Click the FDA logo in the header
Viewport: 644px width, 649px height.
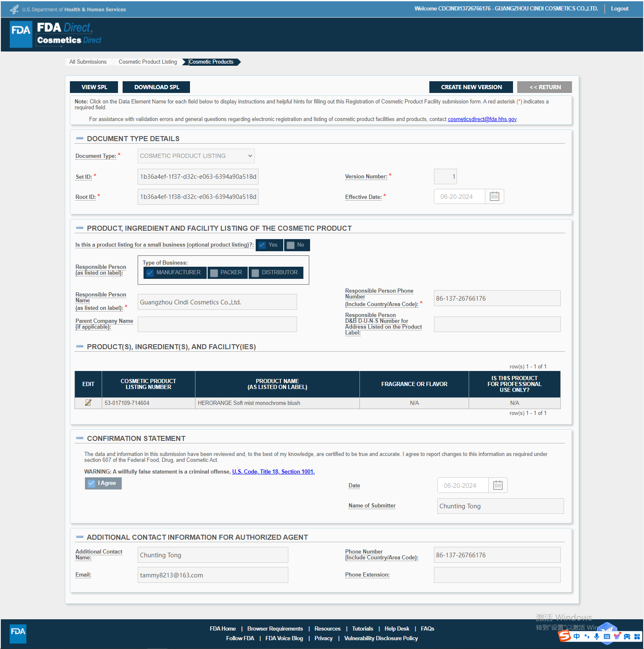21,34
